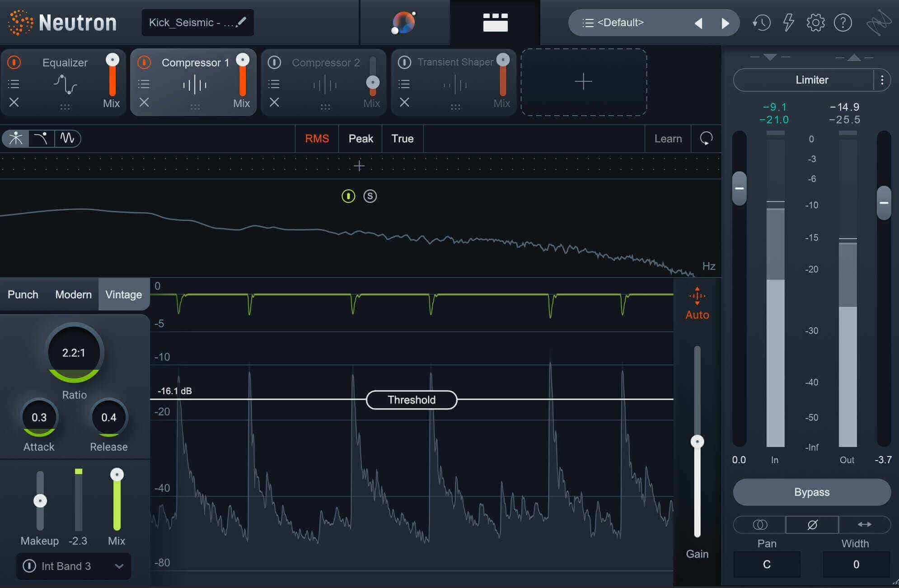The height and width of the screenshot is (588, 899).
Task: Click the Bypass button
Action: click(x=812, y=492)
